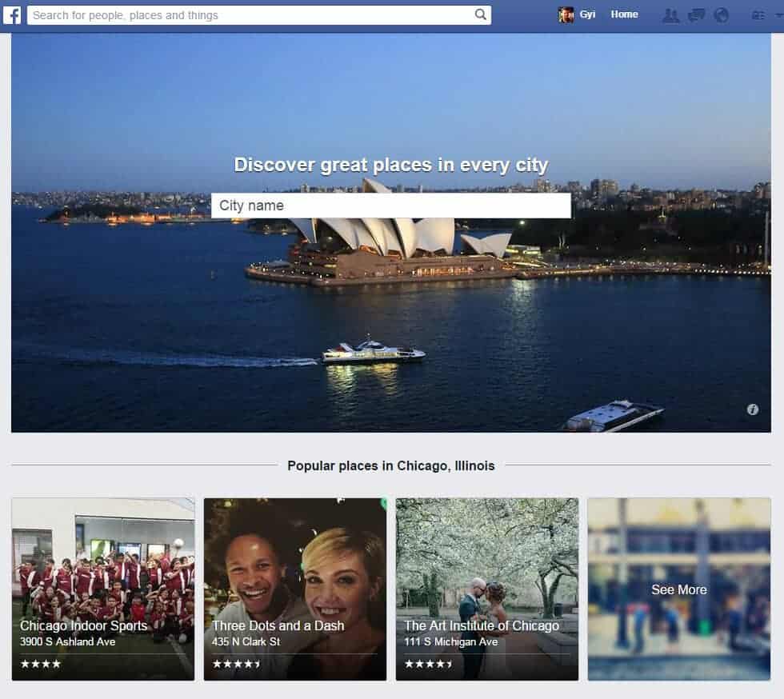This screenshot has height=699, width=784.
Task: Click the '3900 S Ashland Ave' address
Action: (x=67, y=641)
